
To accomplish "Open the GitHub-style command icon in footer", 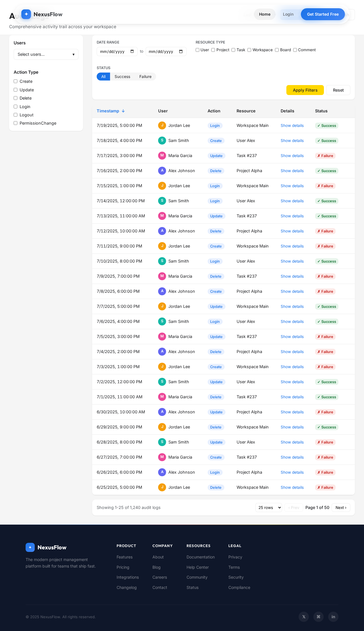I will click(318, 617).
